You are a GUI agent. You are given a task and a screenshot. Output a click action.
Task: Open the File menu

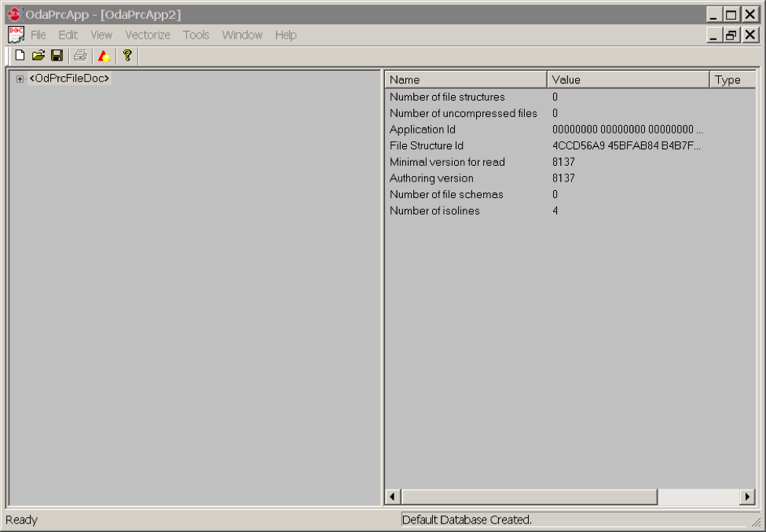38,35
